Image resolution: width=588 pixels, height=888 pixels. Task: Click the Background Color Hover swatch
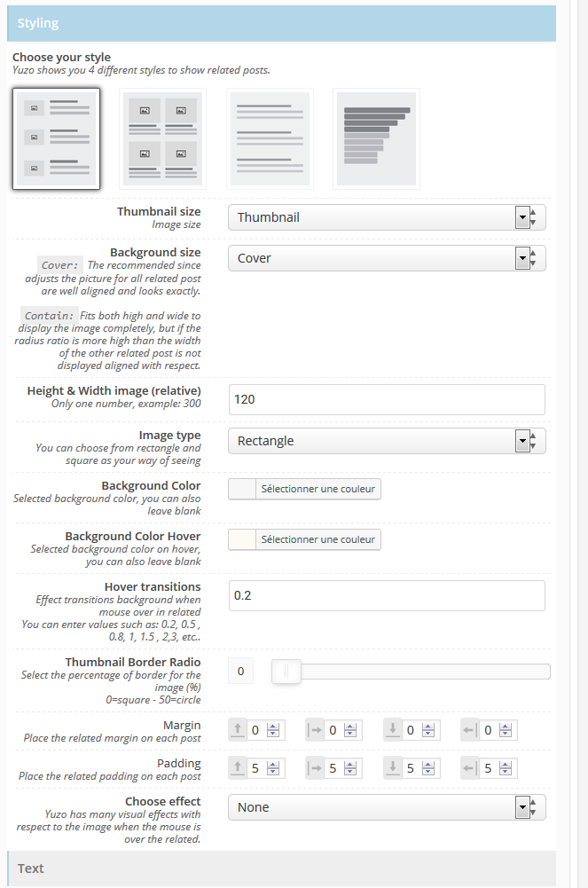pyautogui.click(x=242, y=539)
